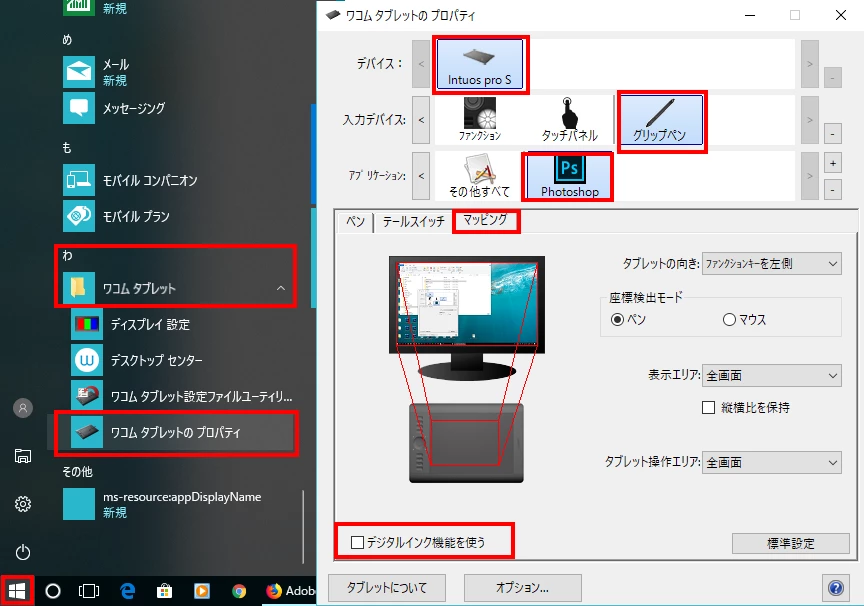The width and height of the screenshot is (864, 606).
Task: Select the その他すべて application icon
Action: [479, 176]
